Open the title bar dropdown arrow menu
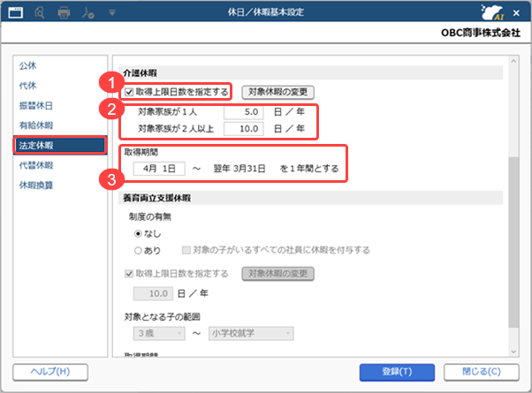The width and height of the screenshot is (532, 393). pyautogui.click(x=112, y=13)
